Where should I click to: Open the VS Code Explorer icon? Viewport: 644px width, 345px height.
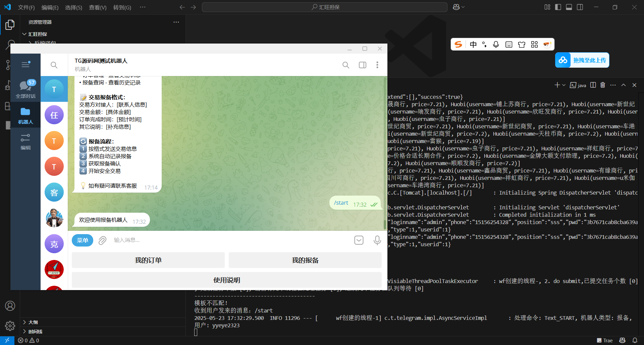tap(10, 24)
